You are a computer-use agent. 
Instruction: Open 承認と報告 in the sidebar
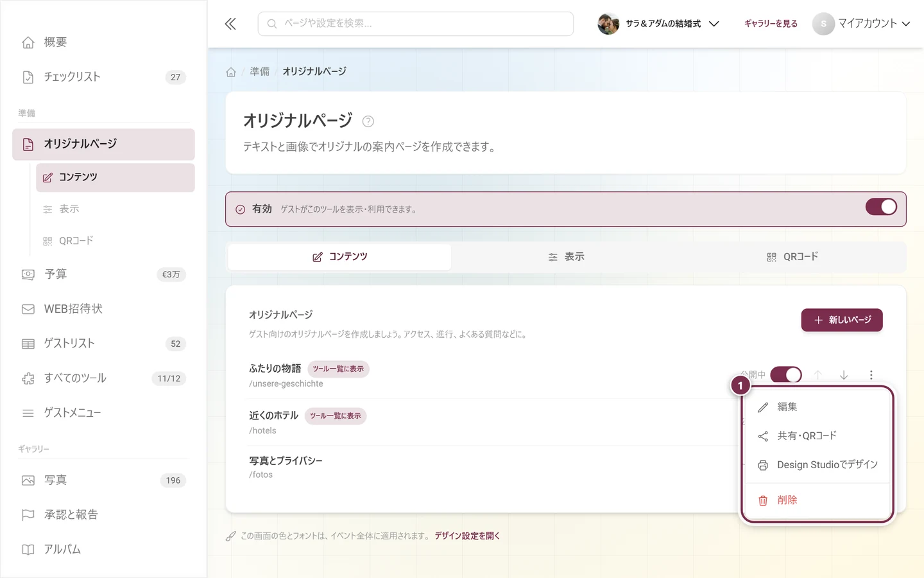point(103,515)
